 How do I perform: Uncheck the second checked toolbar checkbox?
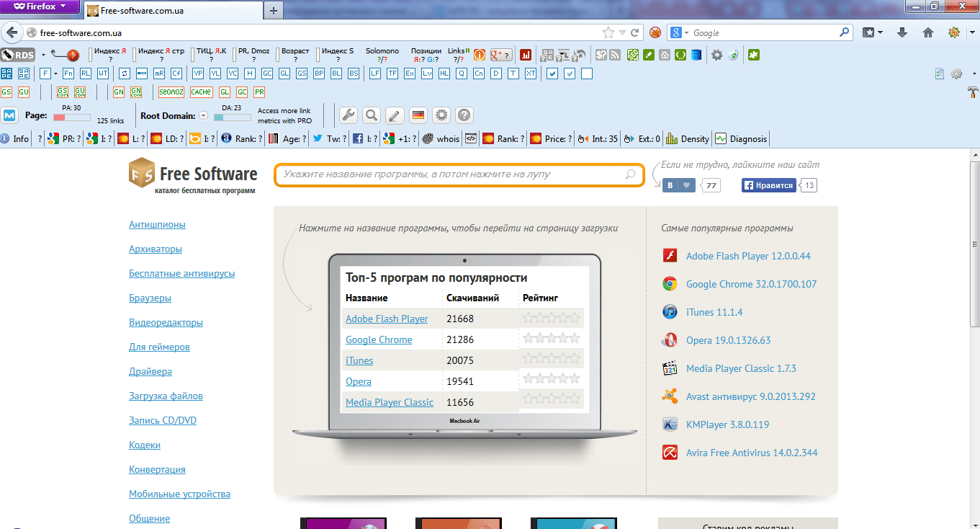[x=569, y=73]
